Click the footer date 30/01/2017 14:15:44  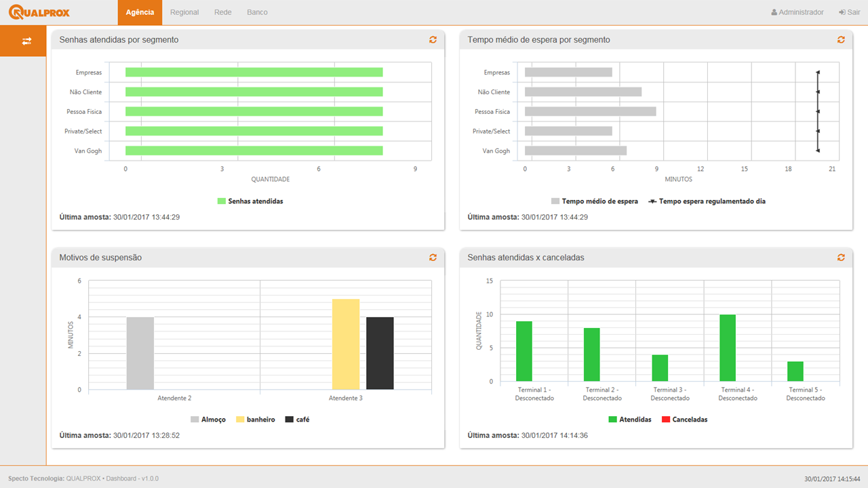pyautogui.click(x=832, y=479)
